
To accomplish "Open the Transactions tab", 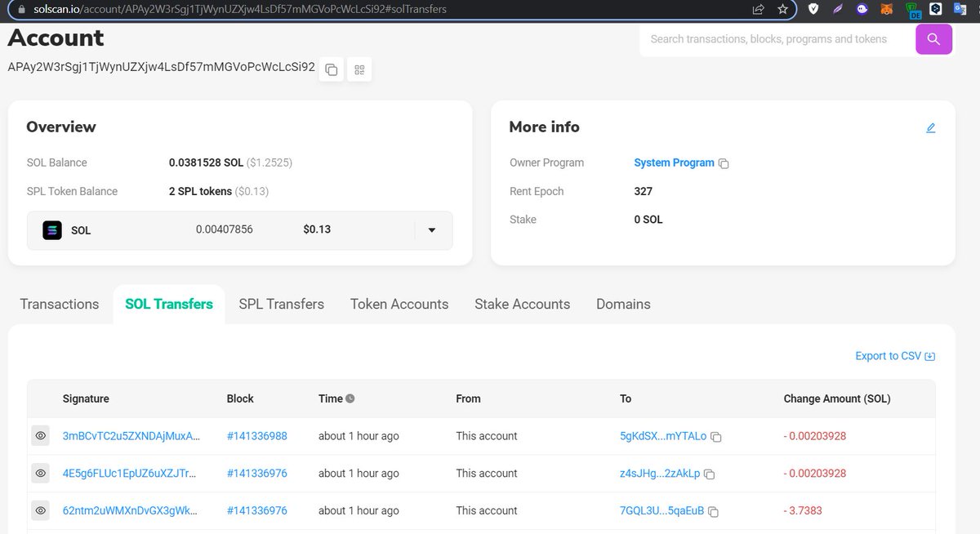I will pyautogui.click(x=60, y=304).
